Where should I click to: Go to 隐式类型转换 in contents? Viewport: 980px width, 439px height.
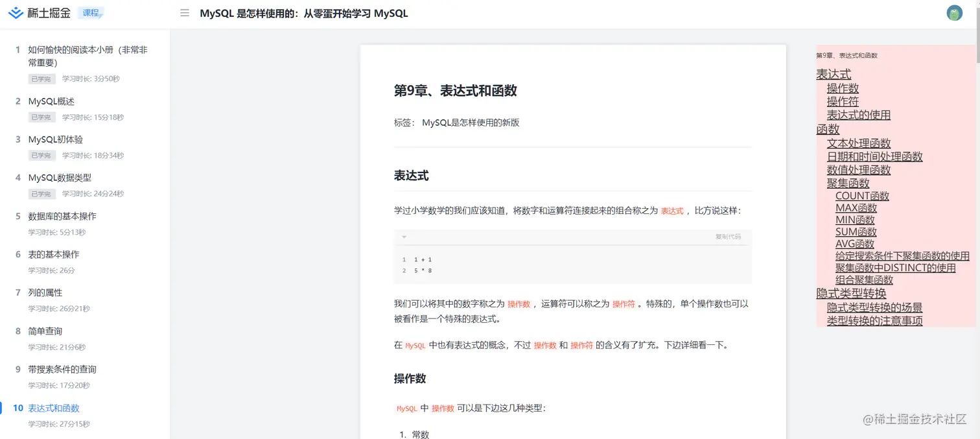click(x=851, y=293)
